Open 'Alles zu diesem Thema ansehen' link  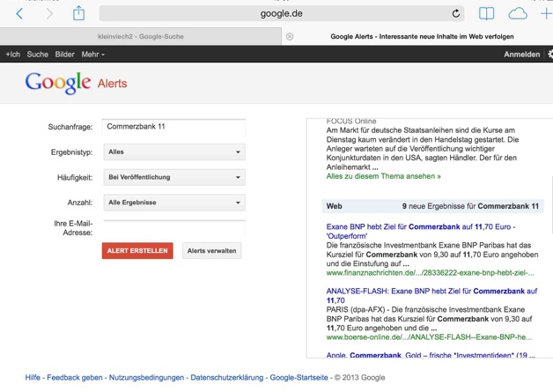pos(383,176)
